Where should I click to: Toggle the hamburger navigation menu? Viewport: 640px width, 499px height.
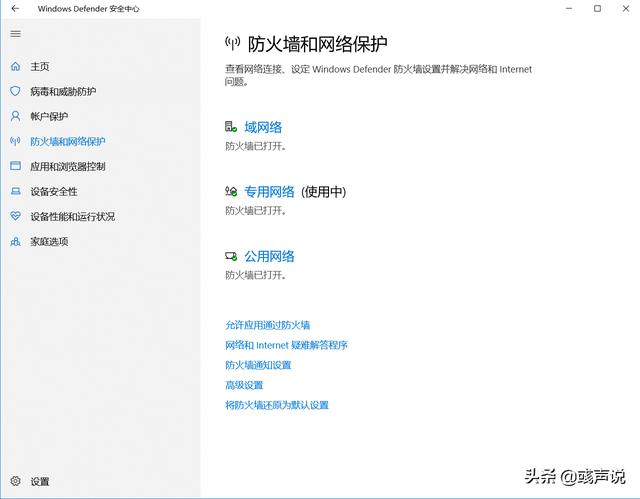click(16, 34)
